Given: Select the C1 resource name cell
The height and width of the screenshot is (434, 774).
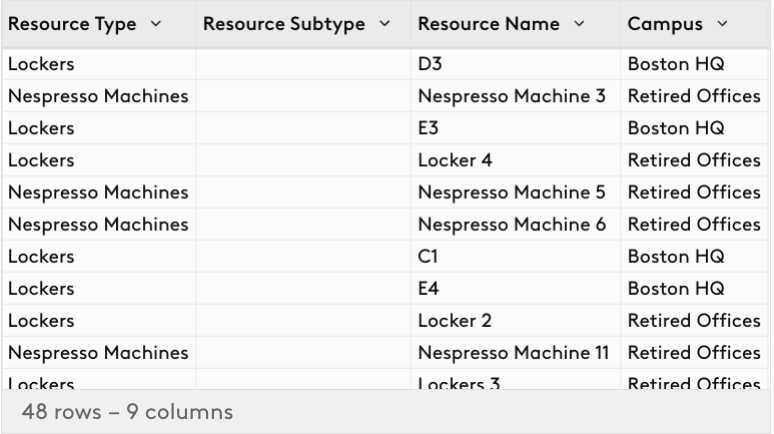Looking at the screenshot, I should tap(515, 256).
